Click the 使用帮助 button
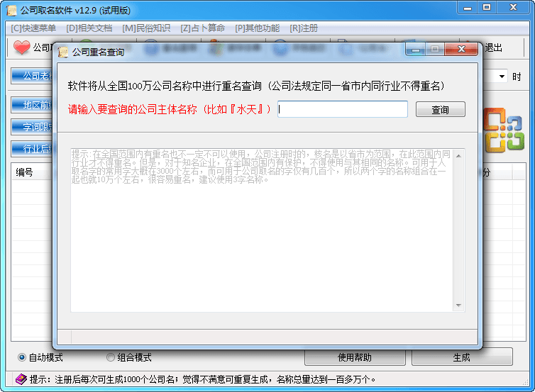 coord(354,357)
